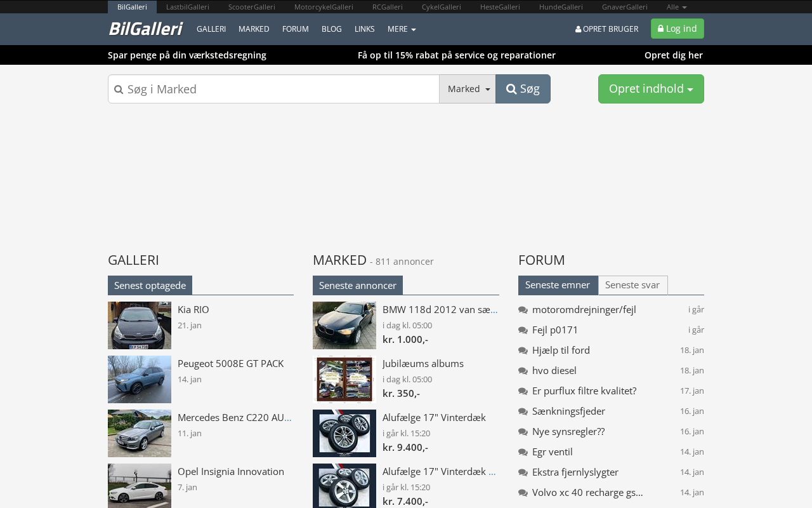
Task: Expand the Alle sites dropdown
Action: (x=676, y=7)
